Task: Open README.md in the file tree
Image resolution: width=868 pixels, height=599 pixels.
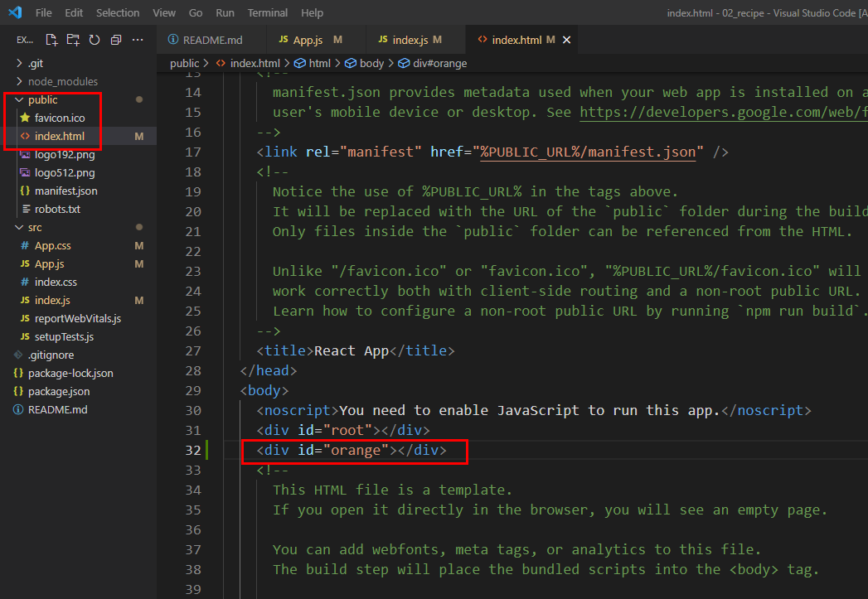Action: point(78,410)
